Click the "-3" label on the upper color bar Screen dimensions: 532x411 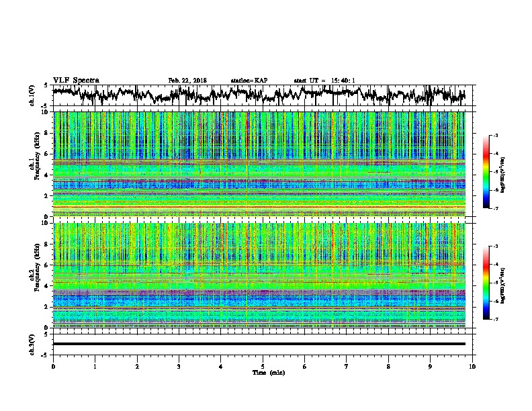(x=495, y=135)
